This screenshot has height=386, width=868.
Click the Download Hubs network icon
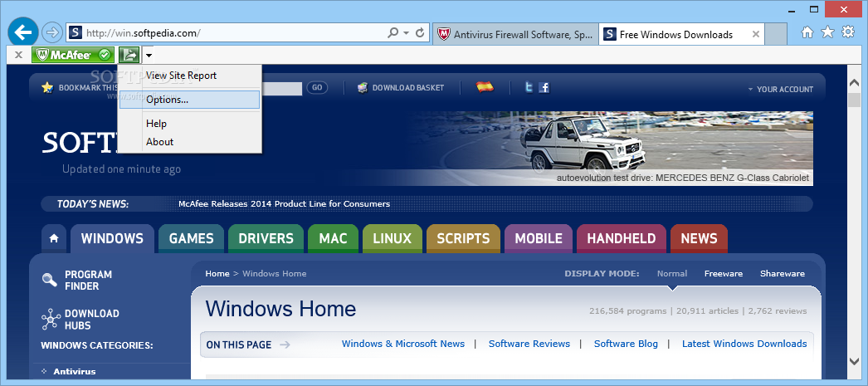(x=51, y=320)
